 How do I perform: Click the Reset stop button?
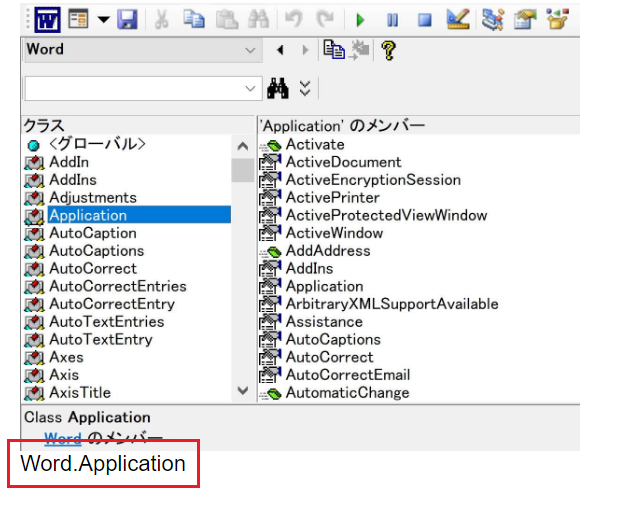tap(425, 20)
